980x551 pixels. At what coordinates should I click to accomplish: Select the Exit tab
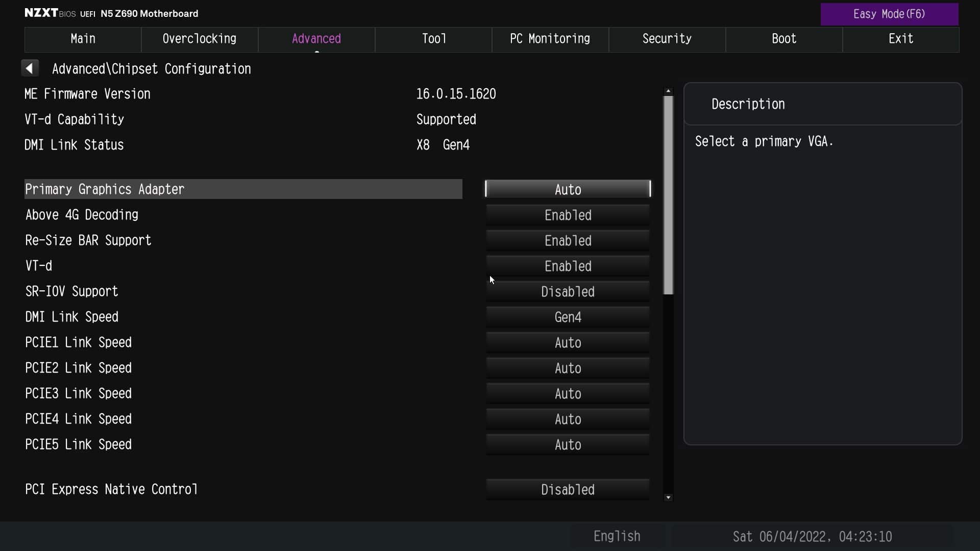pos(901,39)
